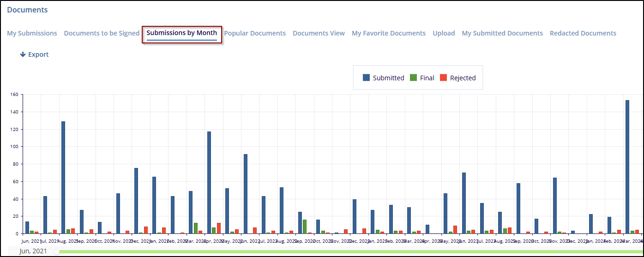Open My Submitted Documents tab

coord(502,33)
